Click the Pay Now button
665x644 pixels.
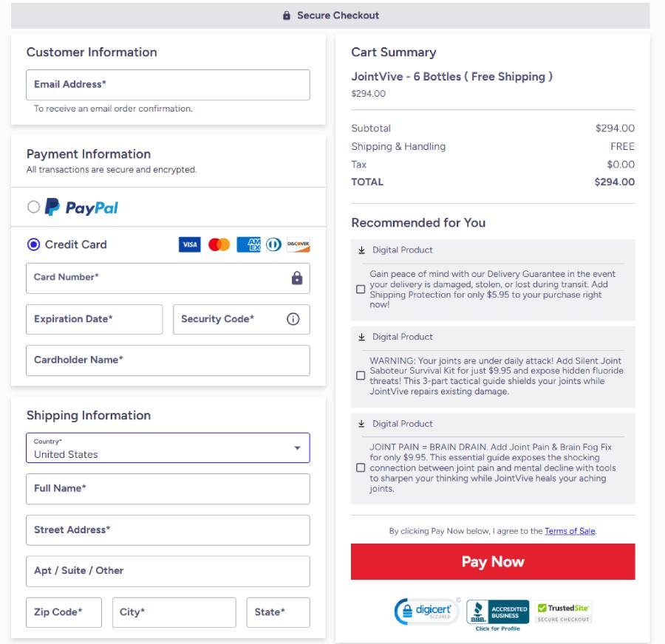[x=492, y=561]
